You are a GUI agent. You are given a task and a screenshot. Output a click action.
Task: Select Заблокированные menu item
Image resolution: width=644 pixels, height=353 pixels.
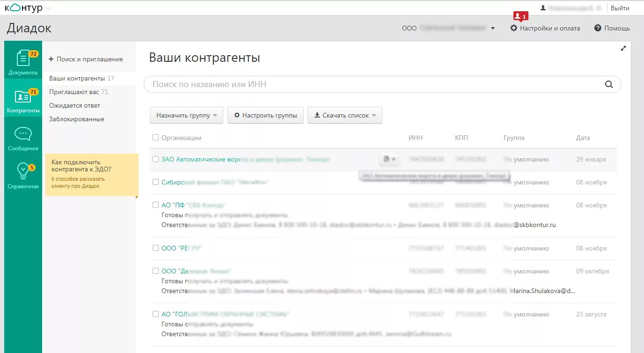click(77, 119)
